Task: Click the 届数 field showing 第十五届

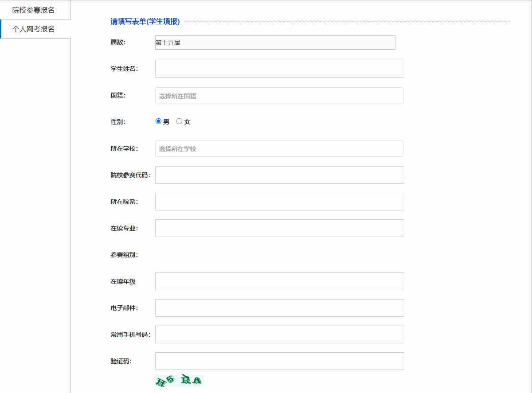Action: pyautogui.click(x=275, y=43)
